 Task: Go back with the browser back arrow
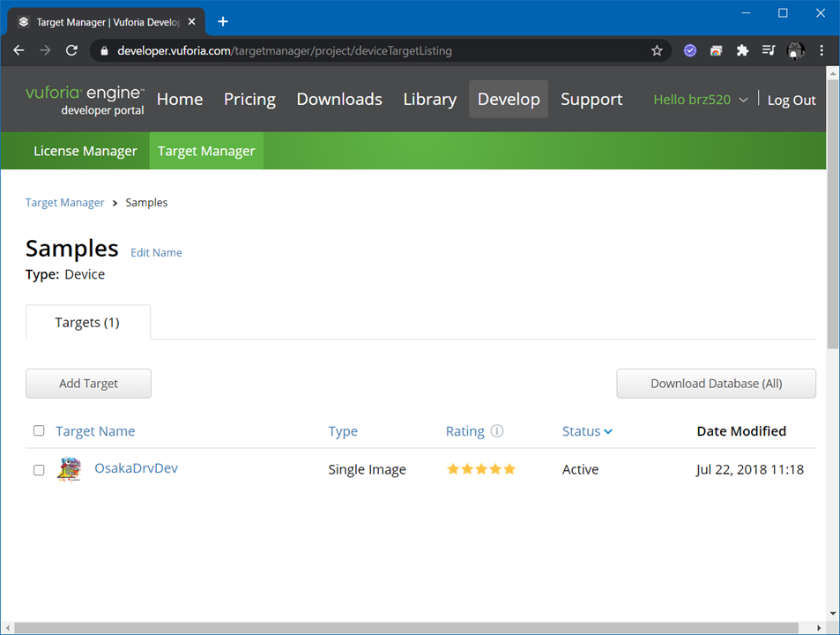(x=19, y=50)
